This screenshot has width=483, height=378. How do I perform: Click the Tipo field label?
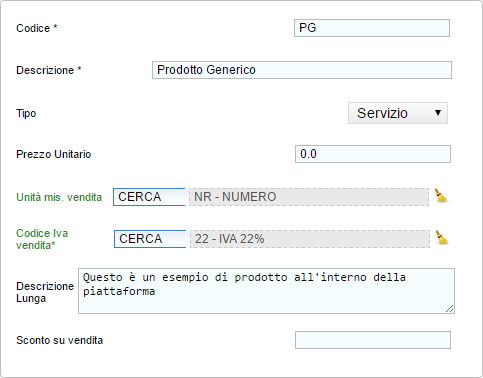tap(26, 113)
